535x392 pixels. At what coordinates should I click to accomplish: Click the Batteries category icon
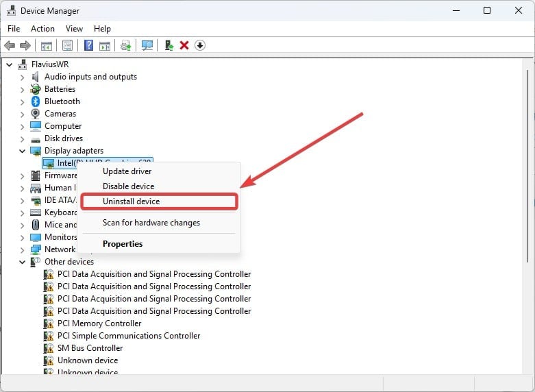tap(36, 89)
